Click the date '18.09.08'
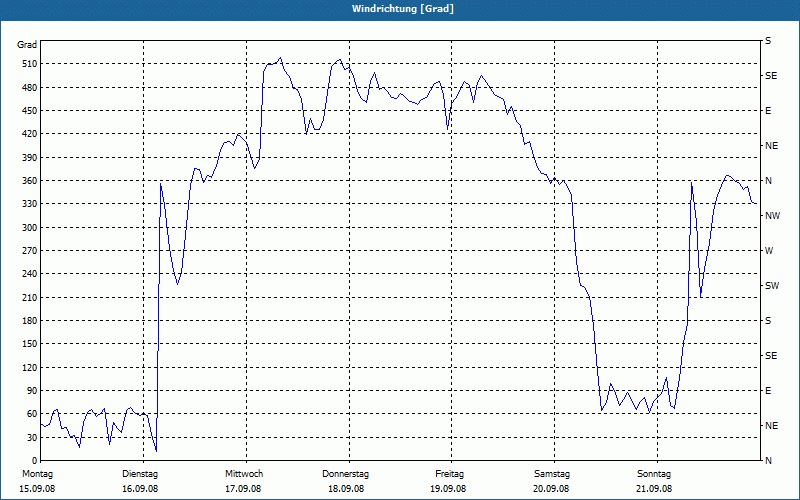Screen dimensions: 800x500 [x=346, y=489]
